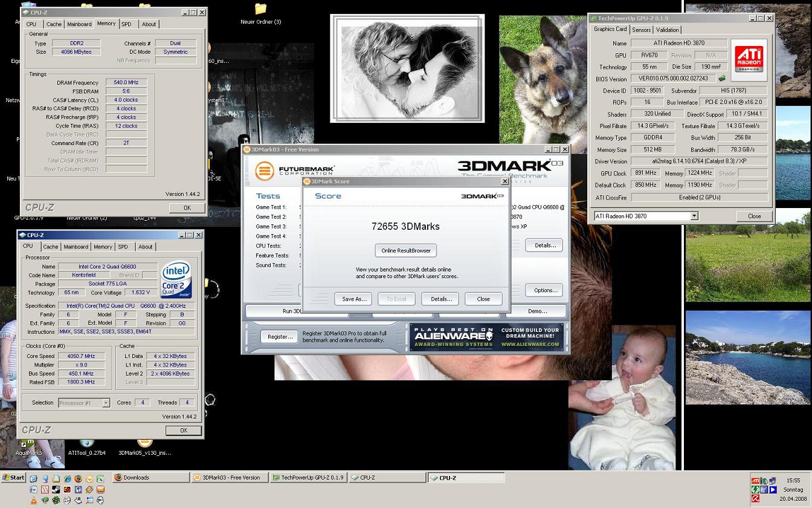Click Demo button in 3DMark03 window

point(537,311)
